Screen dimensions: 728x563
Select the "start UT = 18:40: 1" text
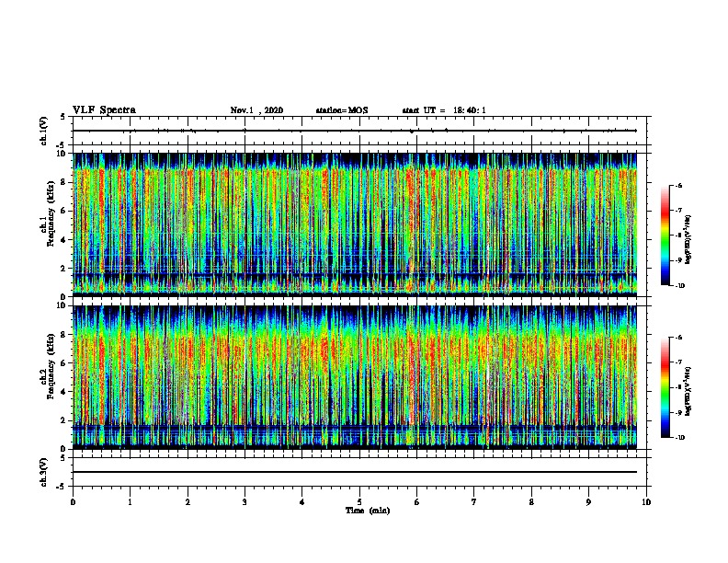coord(444,110)
